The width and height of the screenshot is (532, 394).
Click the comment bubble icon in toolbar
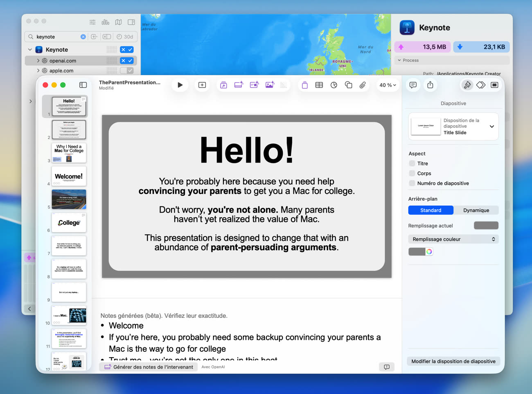pyautogui.click(x=413, y=85)
